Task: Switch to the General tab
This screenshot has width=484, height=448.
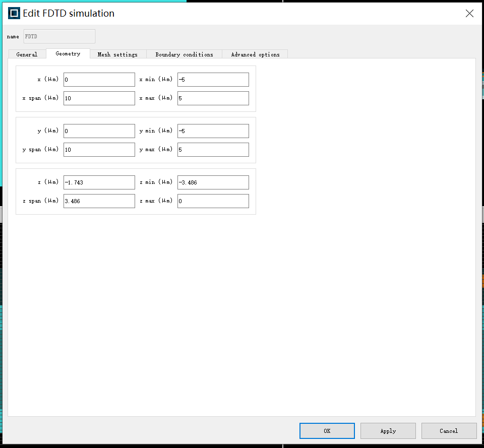Action: [x=27, y=54]
